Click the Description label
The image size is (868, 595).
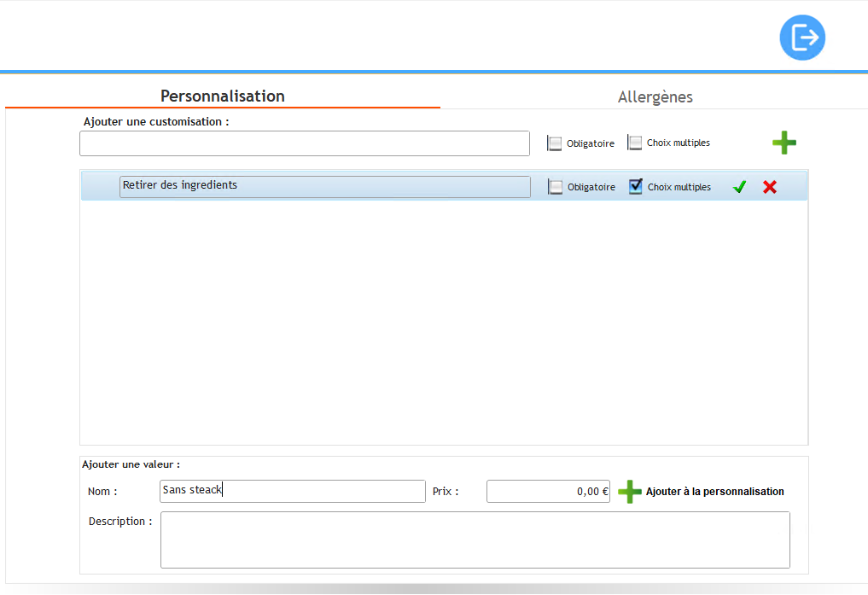coord(120,522)
